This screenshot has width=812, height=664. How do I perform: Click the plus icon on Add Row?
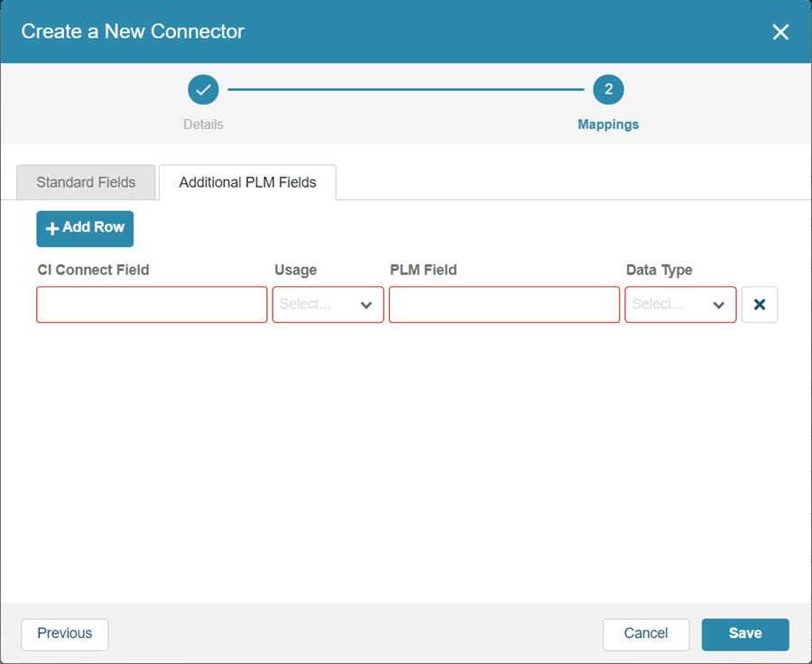pyautogui.click(x=51, y=228)
